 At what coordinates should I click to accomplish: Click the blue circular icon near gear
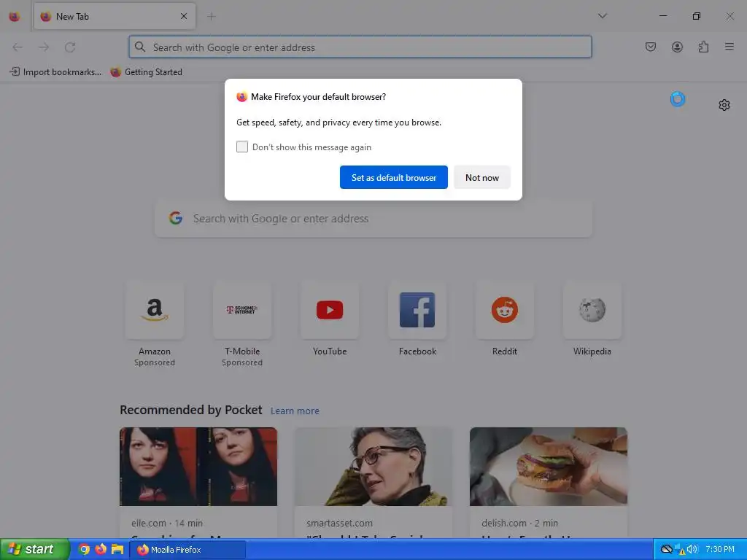678,99
